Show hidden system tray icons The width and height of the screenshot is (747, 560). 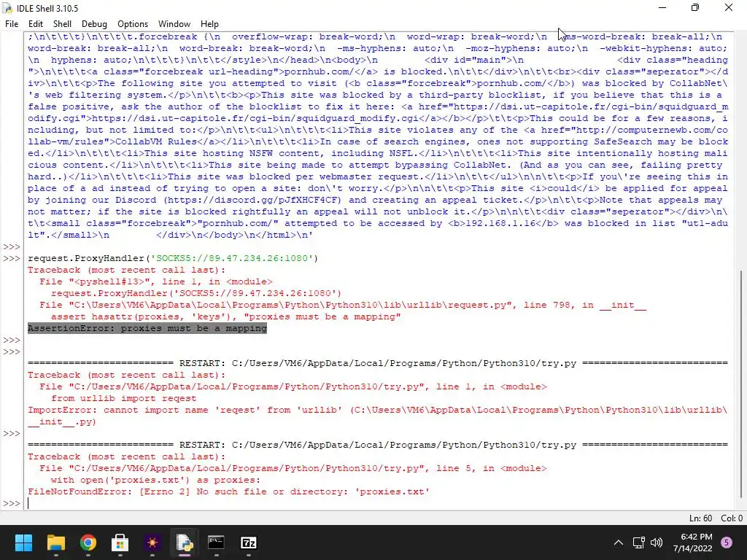click(x=619, y=542)
